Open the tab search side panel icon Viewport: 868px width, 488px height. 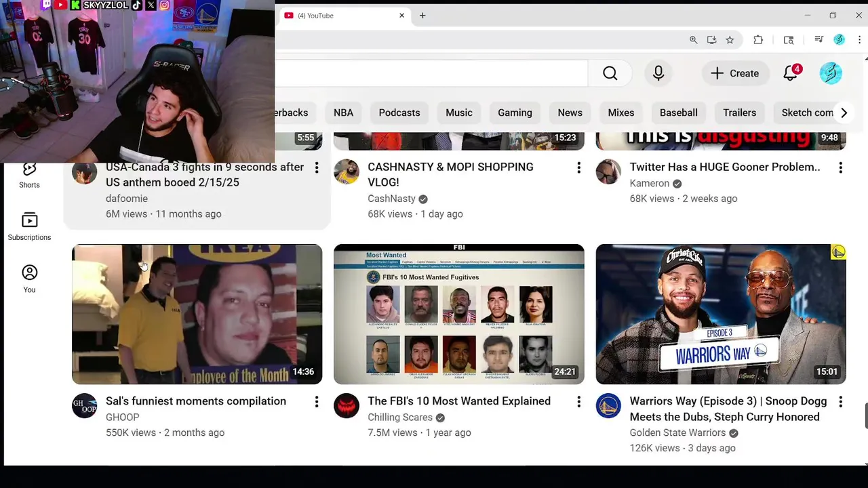[788, 40]
